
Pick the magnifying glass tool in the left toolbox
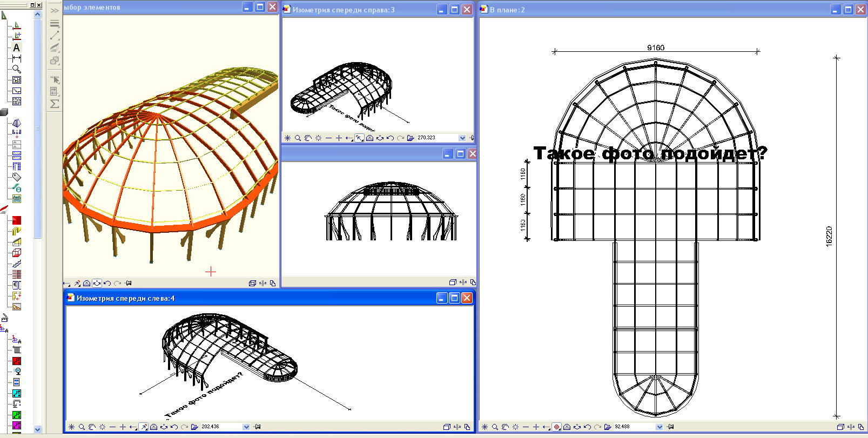tap(16, 69)
